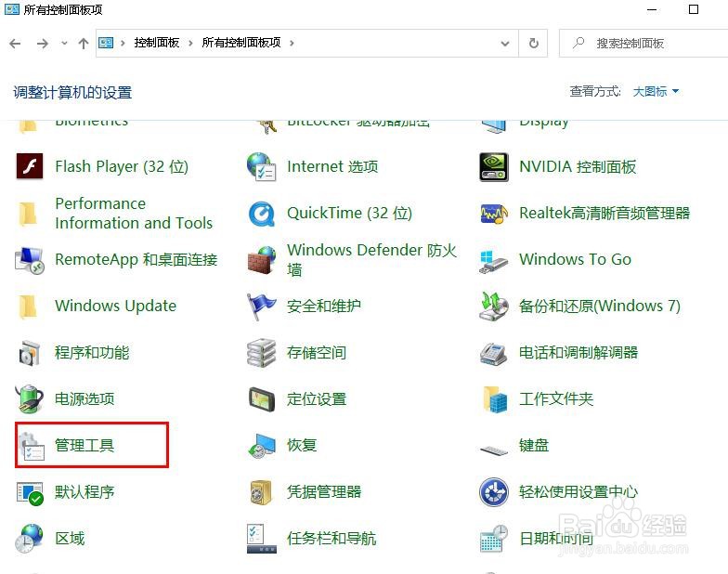This screenshot has height=574, width=728.
Task: Click the 工作文件夹 icon
Action: click(494, 399)
